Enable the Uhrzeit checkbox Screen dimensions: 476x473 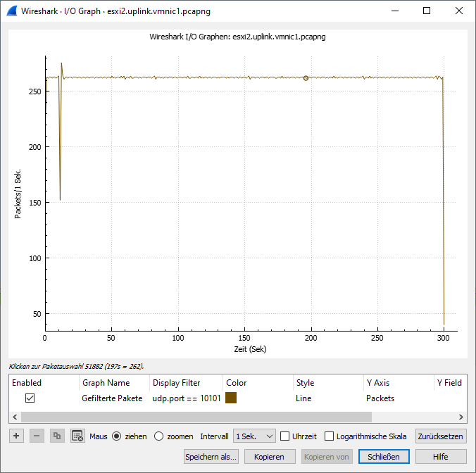click(284, 436)
